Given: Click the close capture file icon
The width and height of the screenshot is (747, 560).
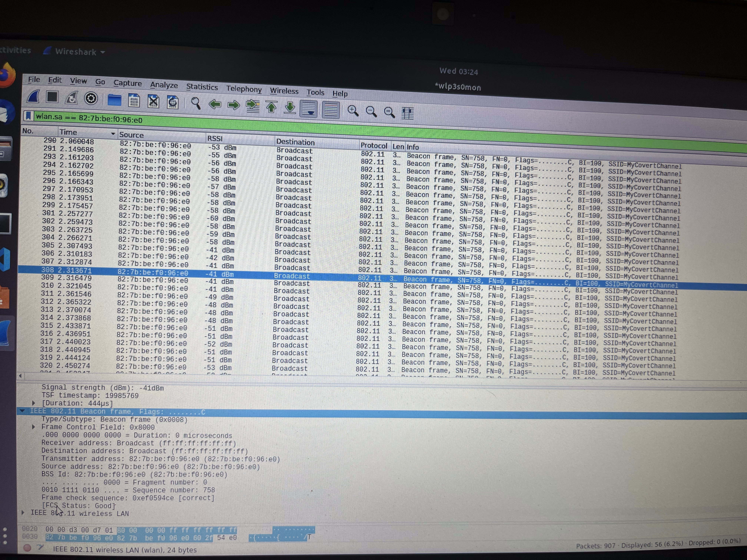Looking at the screenshot, I should pos(153,101).
